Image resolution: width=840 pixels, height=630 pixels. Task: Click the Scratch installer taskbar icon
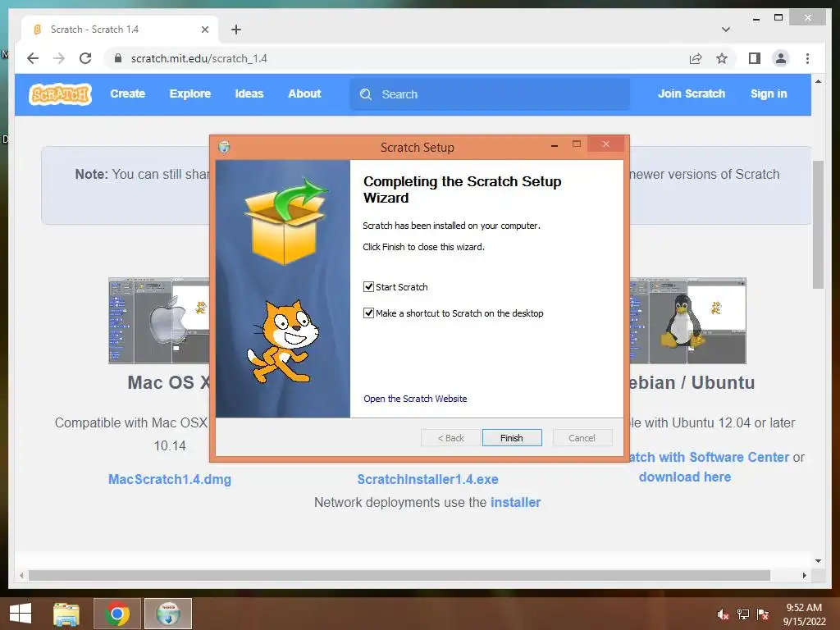pos(168,614)
